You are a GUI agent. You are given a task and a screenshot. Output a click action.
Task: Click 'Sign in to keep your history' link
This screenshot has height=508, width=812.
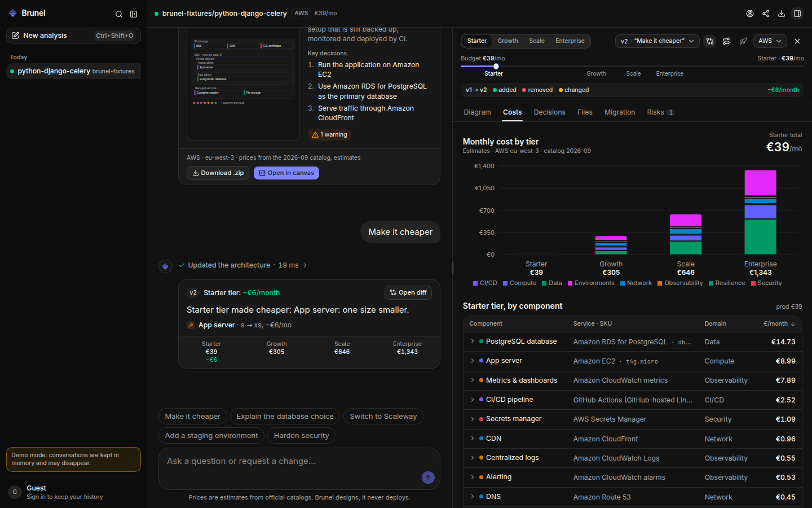pyautogui.click(x=65, y=497)
